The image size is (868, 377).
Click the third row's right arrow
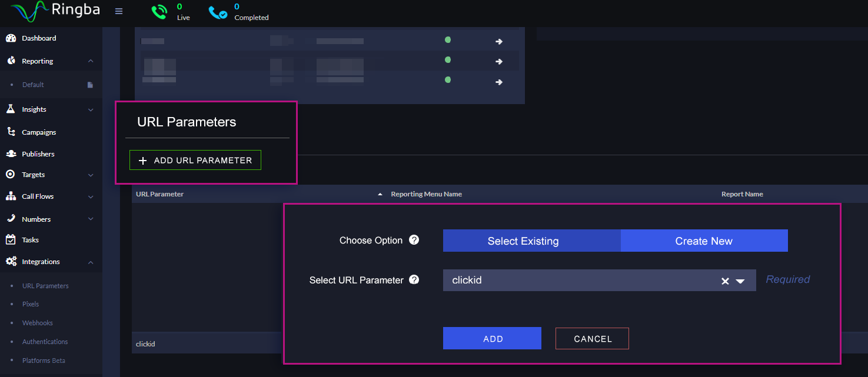pos(499,82)
